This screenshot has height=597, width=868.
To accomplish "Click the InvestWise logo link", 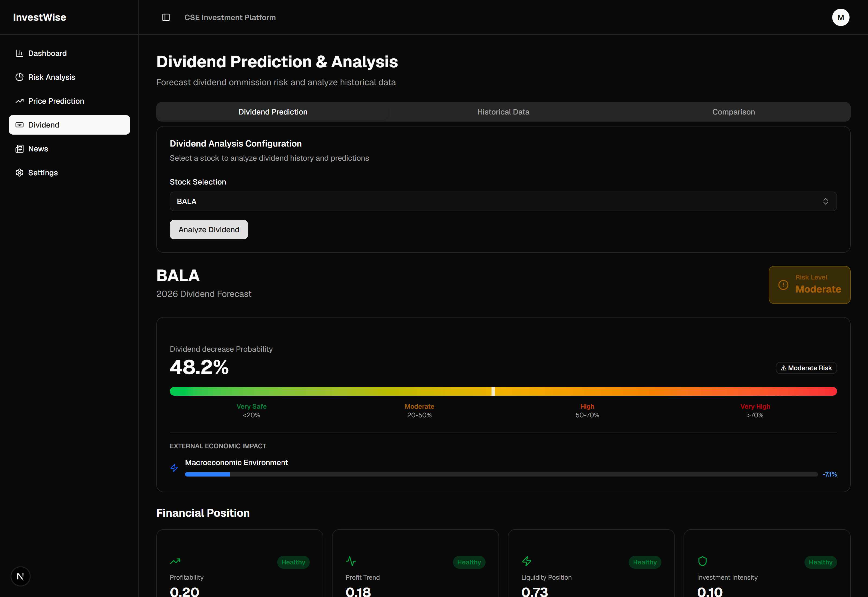I will [40, 17].
